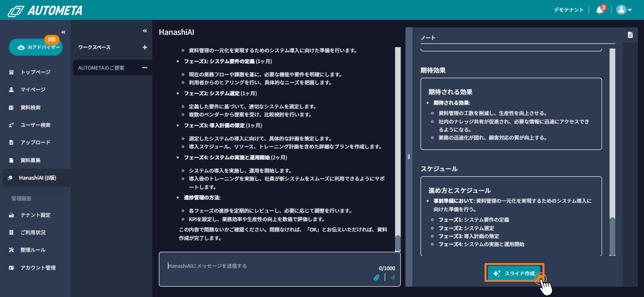Click the ノート heading

428,38
